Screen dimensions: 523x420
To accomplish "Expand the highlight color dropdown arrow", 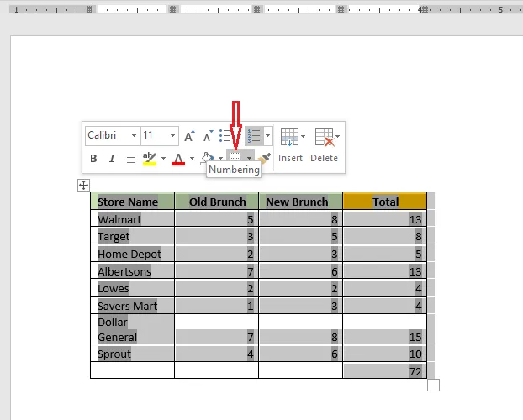I will click(163, 158).
